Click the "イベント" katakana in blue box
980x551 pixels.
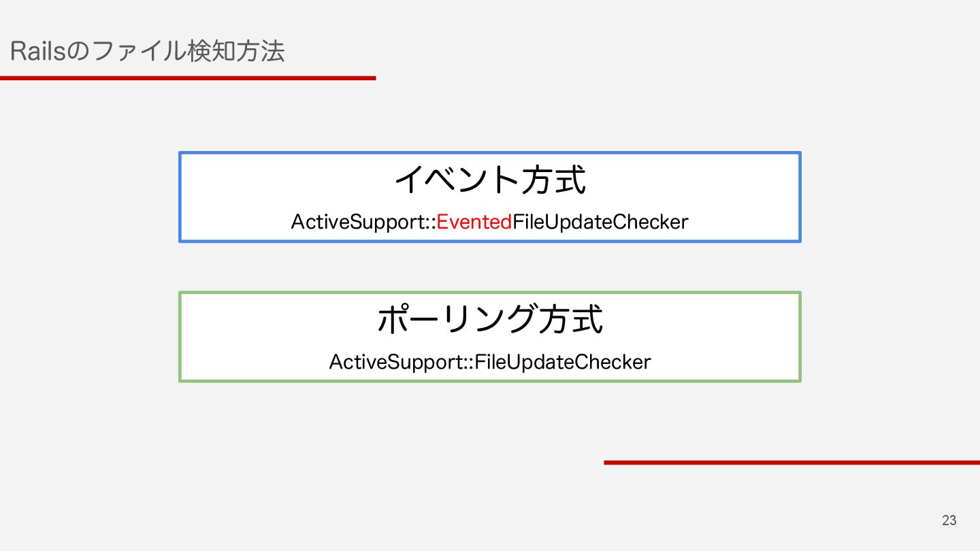(457, 180)
